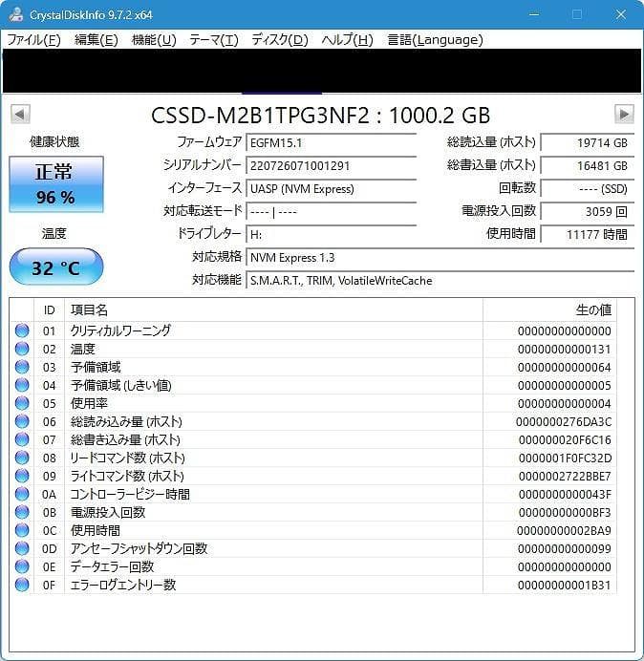This screenshot has width=644, height=661.
Task: Click the 対応規格 field NVM Express 1.3
Action: coord(440,258)
